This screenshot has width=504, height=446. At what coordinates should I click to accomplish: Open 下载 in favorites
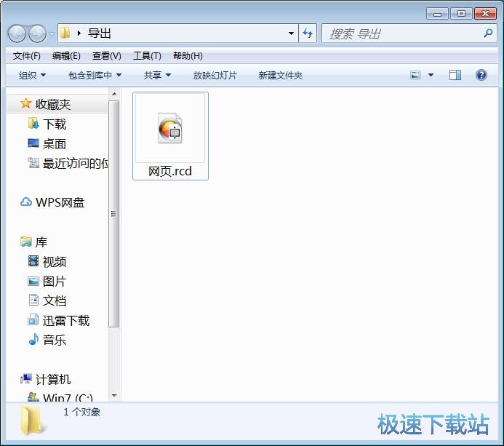55,124
